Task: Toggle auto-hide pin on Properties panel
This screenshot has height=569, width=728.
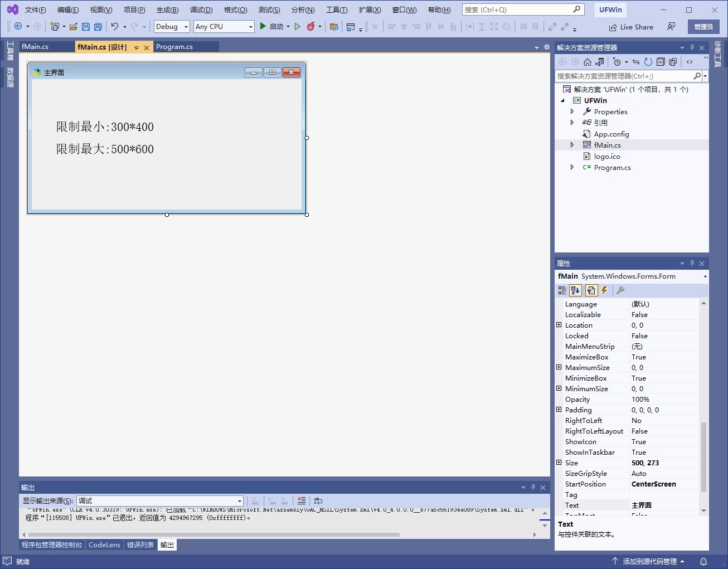Action: click(692, 264)
